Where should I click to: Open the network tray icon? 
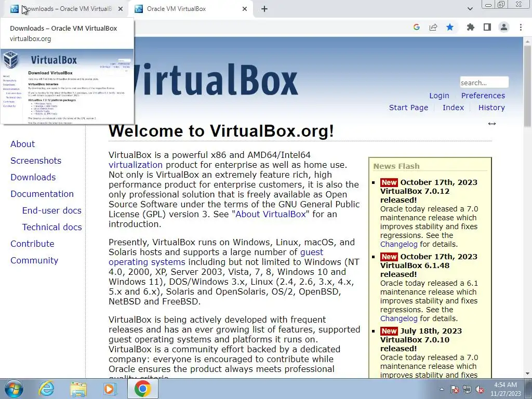tap(467, 390)
